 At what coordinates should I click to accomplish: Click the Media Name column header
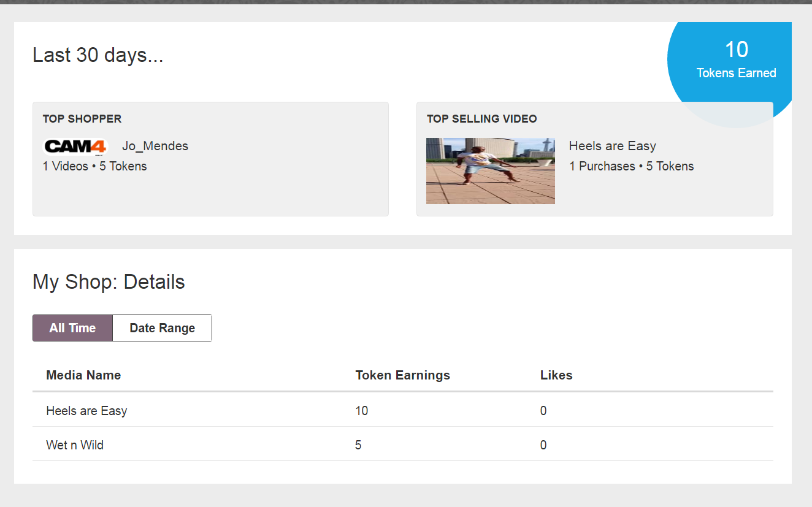(x=83, y=375)
